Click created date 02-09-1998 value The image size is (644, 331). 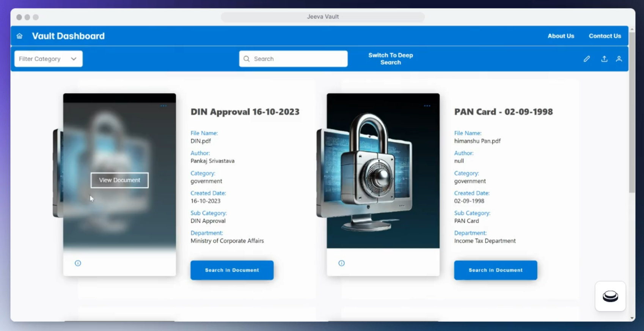469,201
